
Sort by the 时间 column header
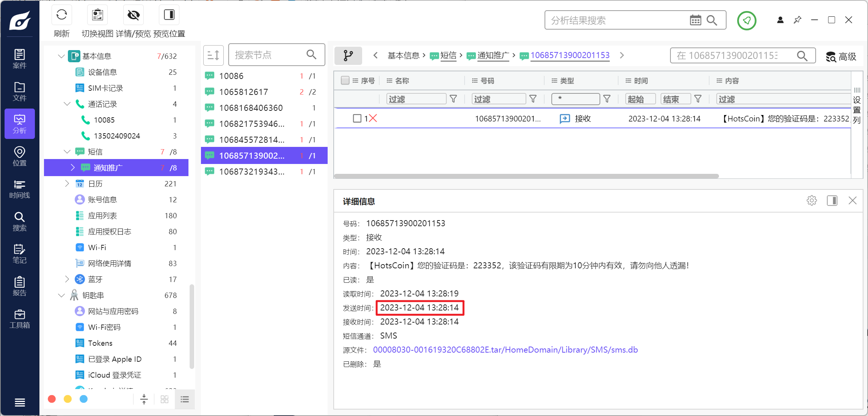click(x=641, y=80)
